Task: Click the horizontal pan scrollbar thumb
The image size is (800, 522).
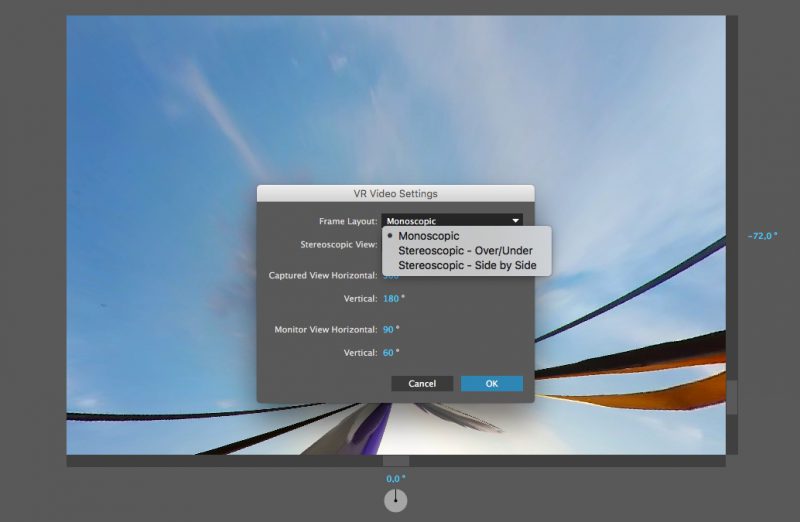Action: 396,461
